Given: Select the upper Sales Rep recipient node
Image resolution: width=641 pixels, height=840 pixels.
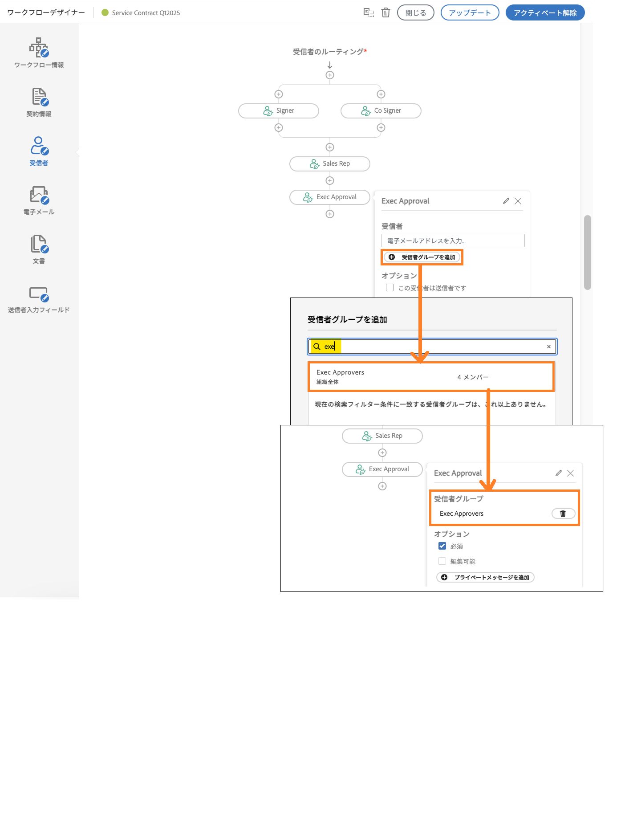Looking at the screenshot, I should point(330,164).
